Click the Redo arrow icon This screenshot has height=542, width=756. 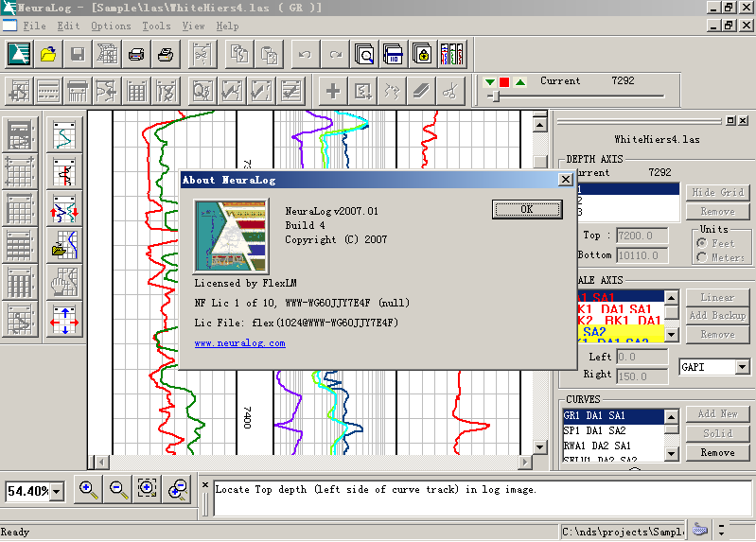coord(335,54)
